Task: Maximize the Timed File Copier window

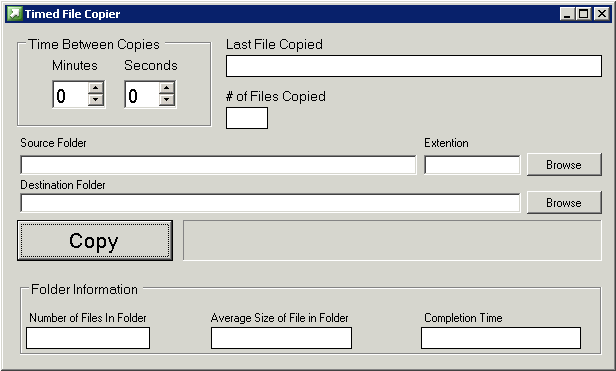Action: pos(583,14)
